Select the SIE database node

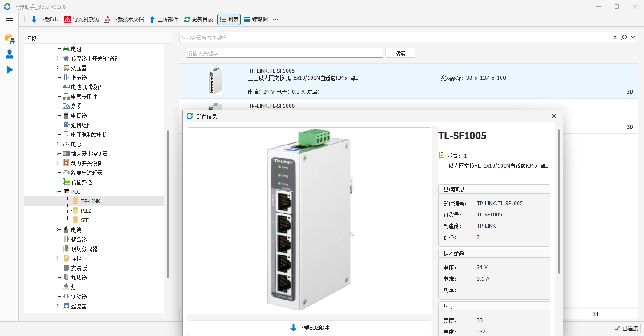click(x=85, y=220)
